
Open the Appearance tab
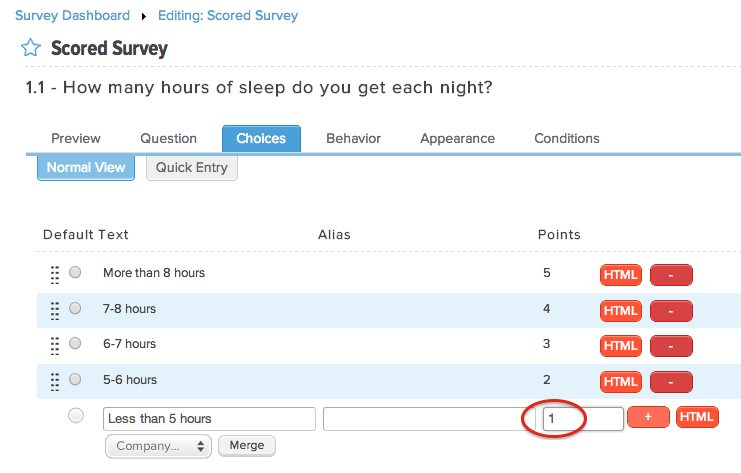tap(457, 138)
